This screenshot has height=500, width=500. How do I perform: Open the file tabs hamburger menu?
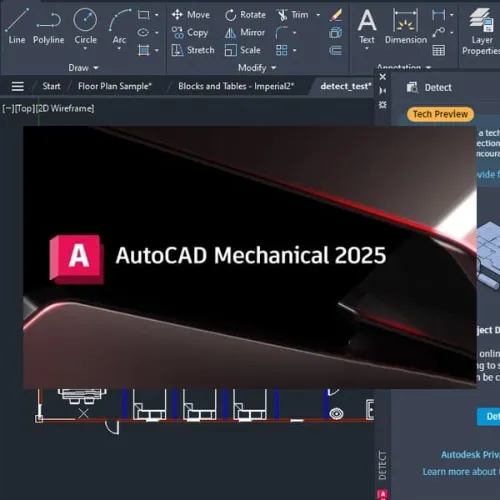click(17, 86)
